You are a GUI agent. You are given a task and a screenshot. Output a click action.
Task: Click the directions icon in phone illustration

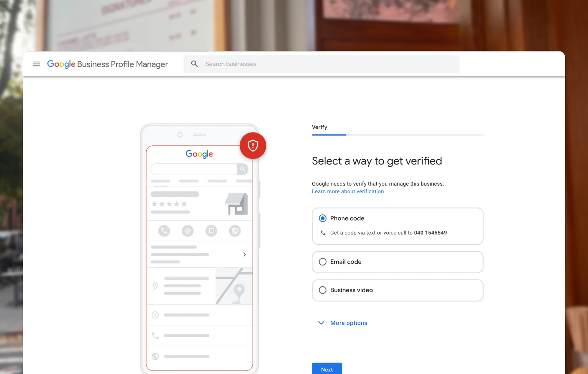point(187,231)
